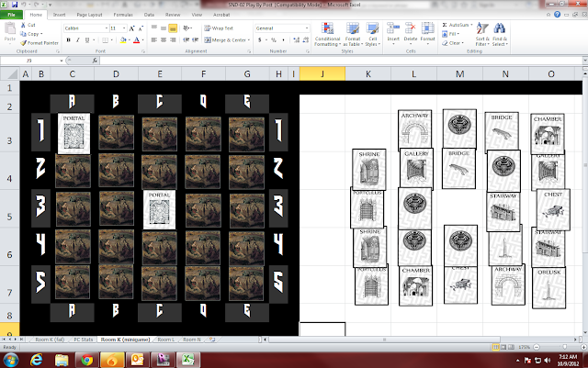Open Internet Explorer from the taskbar
588x368 pixels.
point(37,360)
